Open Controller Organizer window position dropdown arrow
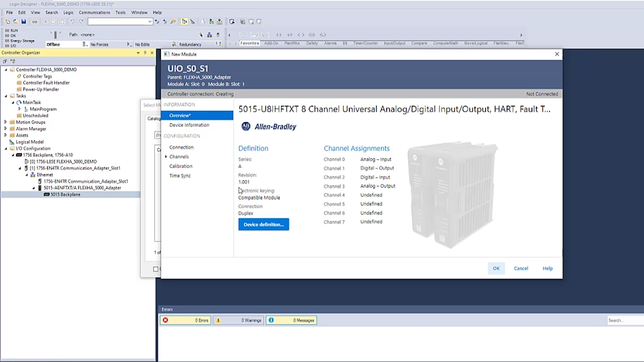 click(x=138, y=53)
